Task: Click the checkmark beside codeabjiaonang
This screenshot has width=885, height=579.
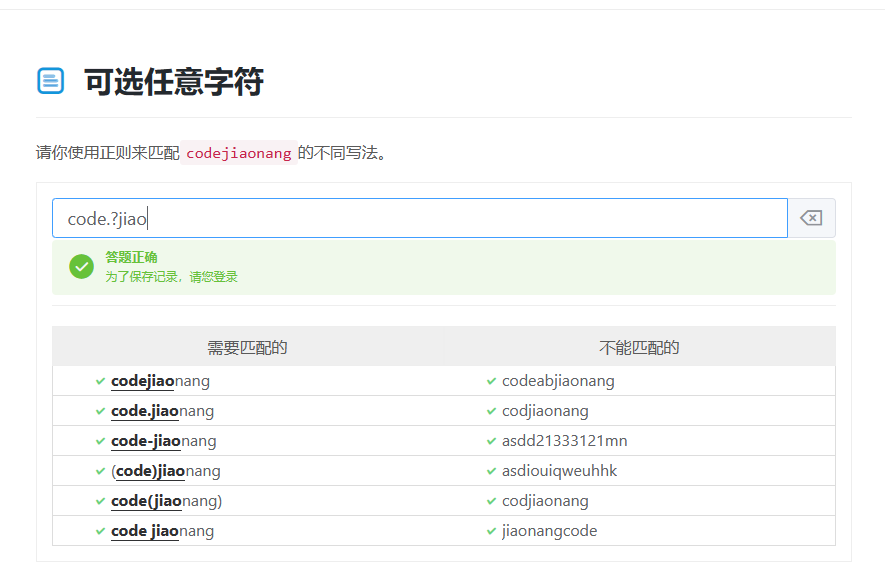Action: point(491,381)
